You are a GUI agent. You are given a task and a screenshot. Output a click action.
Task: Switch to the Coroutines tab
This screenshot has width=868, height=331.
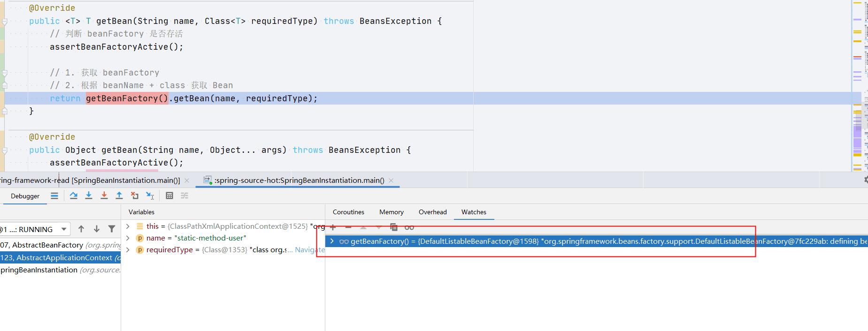click(348, 212)
